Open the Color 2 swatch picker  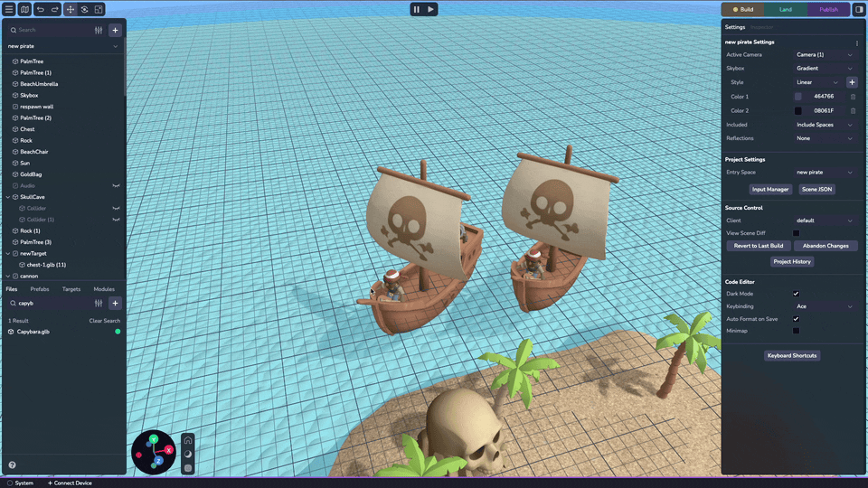coord(797,110)
